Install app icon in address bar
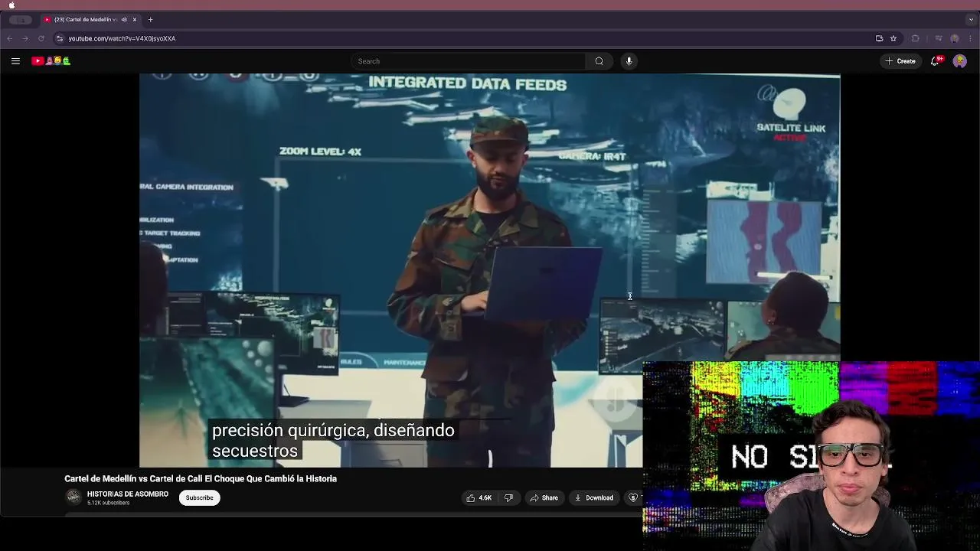 click(879, 38)
